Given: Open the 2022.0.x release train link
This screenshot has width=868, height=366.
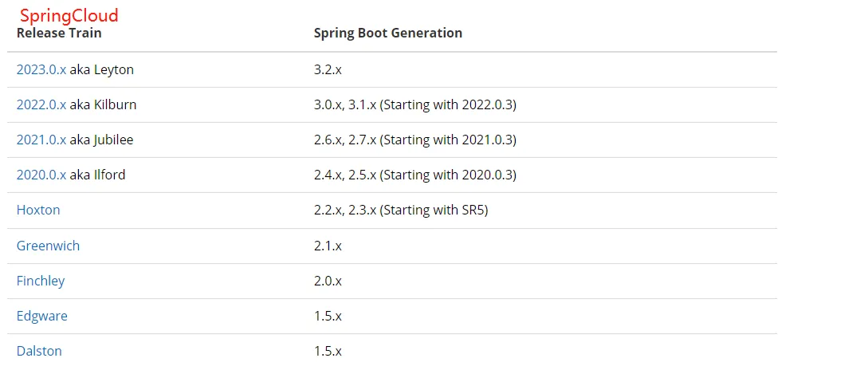Looking at the screenshot, I should 41,104.
